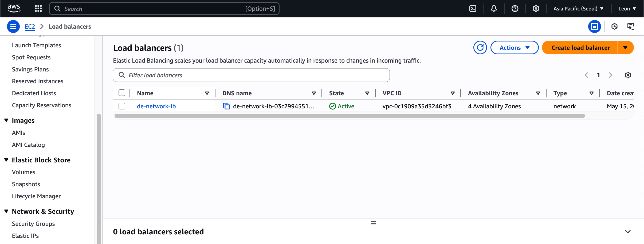Click the EC2 breadcrumb link
Viewport: 644px width, 244px height.
tap(30, 26)
